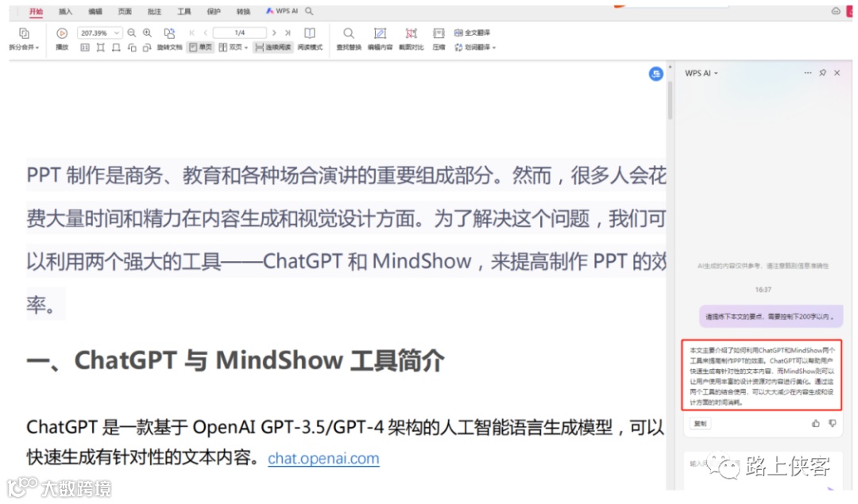Screen dimensions: 858x504
Task: Click the zoom out magnifier icon
Action: point(131,33)
